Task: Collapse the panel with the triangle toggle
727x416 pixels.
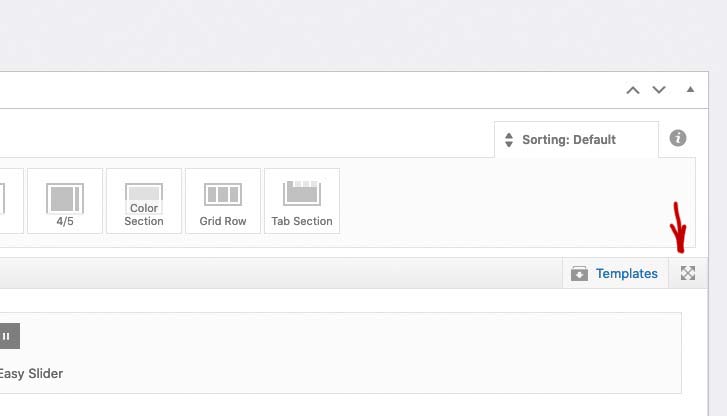Action: point(690,90)
